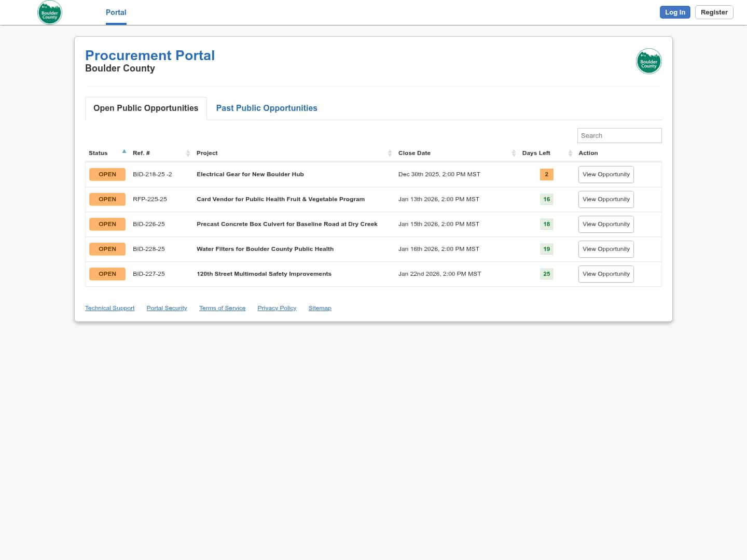Open the Past Public Opportunities tab
Image resolution: width=747 pixels, height=560 pixels.
[267, 108]
